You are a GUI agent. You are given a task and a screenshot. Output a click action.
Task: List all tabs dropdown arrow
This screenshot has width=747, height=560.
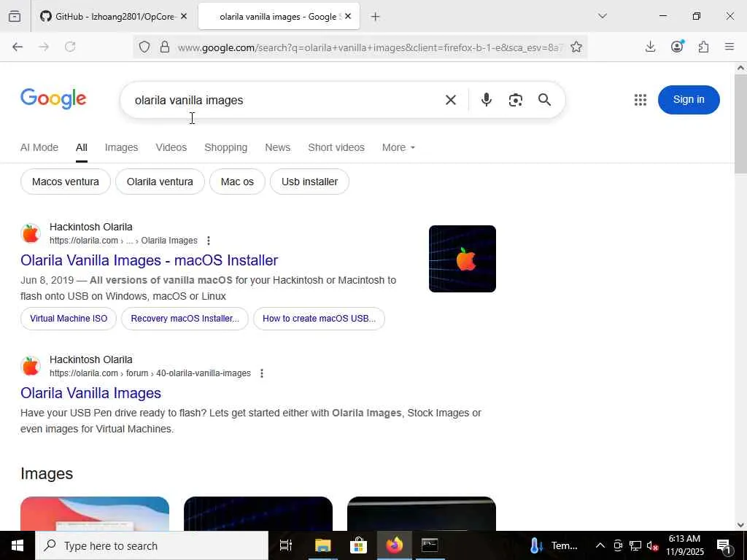tap(603, 16)
